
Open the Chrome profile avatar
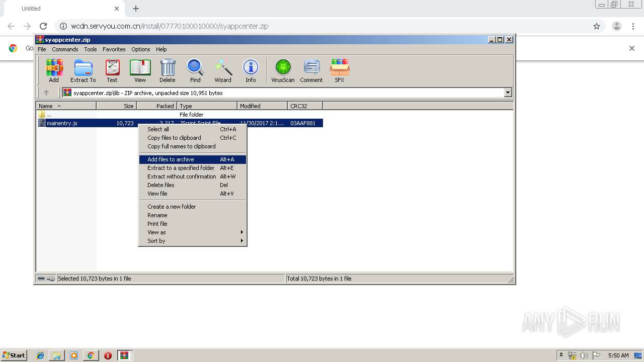(x=617, y=26)
